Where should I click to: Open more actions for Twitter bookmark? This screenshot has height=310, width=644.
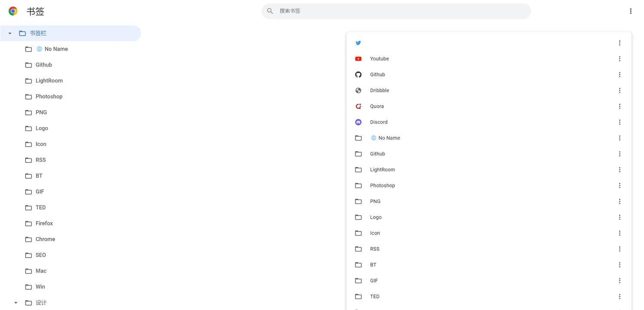click(620, 43)
